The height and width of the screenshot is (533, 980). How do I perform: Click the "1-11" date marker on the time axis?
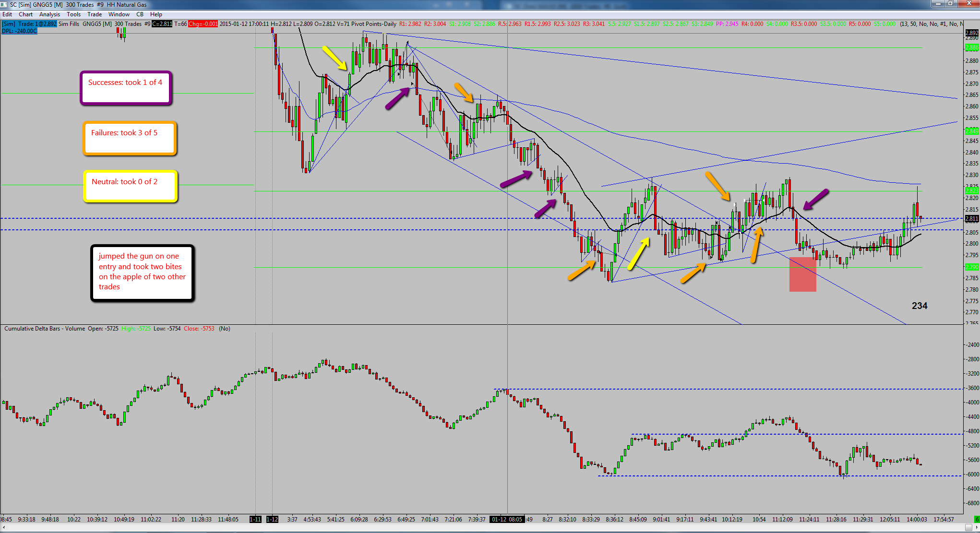click(x=255, y=519)
